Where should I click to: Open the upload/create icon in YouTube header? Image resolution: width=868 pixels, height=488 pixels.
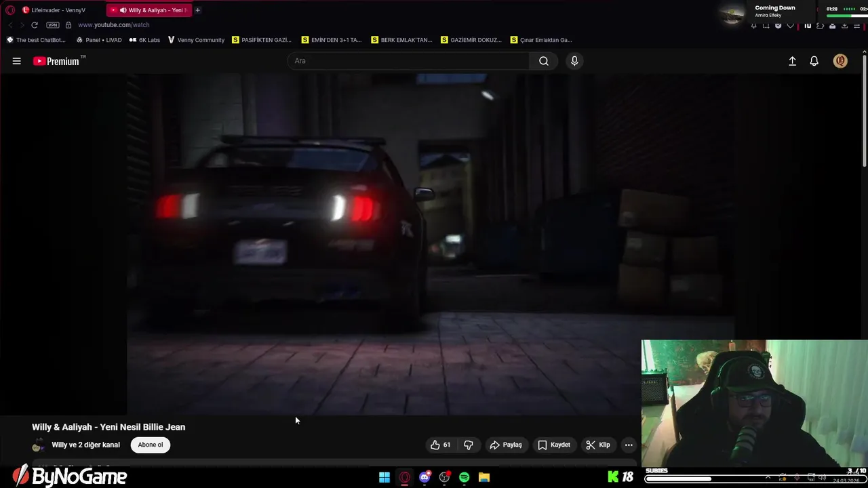point(792,61)
